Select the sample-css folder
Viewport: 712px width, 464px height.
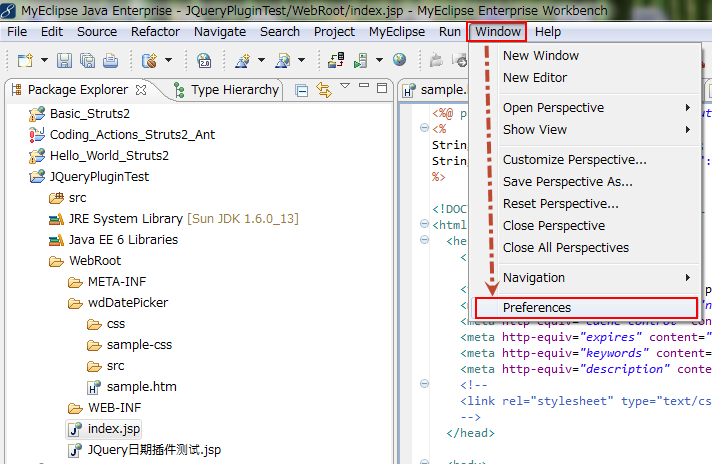pos(129,345)
